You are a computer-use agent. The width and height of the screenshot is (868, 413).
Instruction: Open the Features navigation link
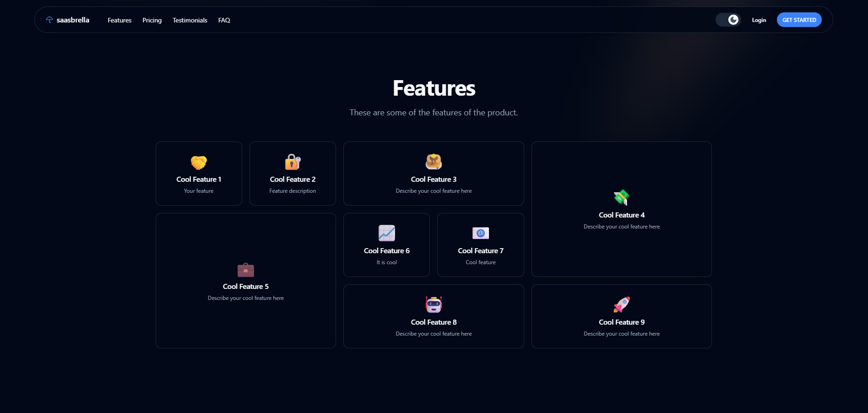[119, 20]
